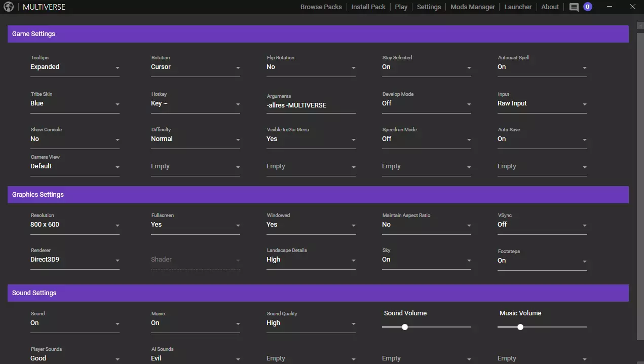Click the Game Settings section header
Screen dimensions: 644x364
tap(318, 34)
